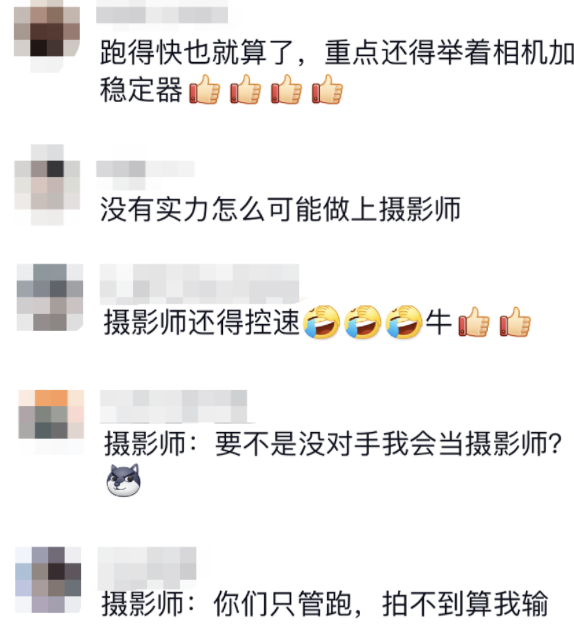Screen dimensions: 574x639
Task: Click the thumbs-up emoji right after 牛
Action: point(474,322)
